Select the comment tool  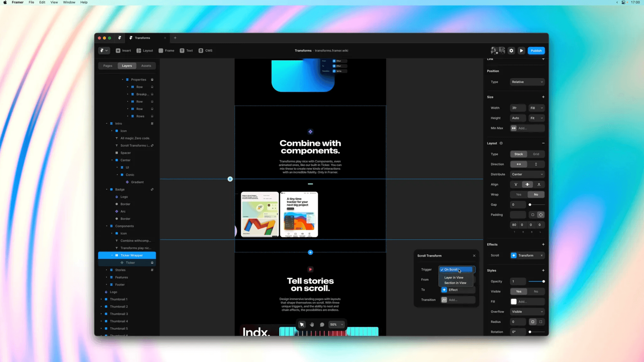pyautogui.click(x=322, y=324)
